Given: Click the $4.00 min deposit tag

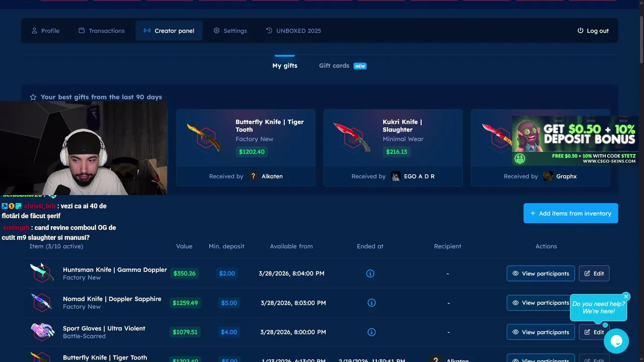Looking at the screenshot, I should (229, 332).
